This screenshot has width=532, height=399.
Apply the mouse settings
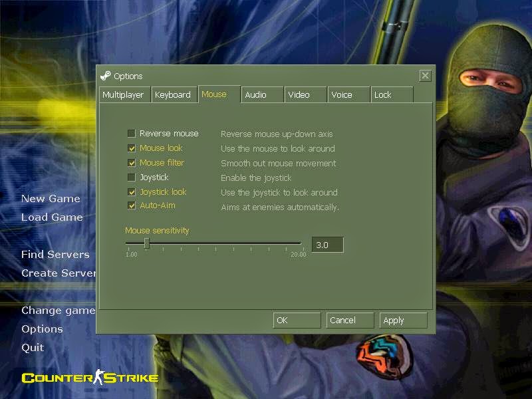[x=403, y=320]
